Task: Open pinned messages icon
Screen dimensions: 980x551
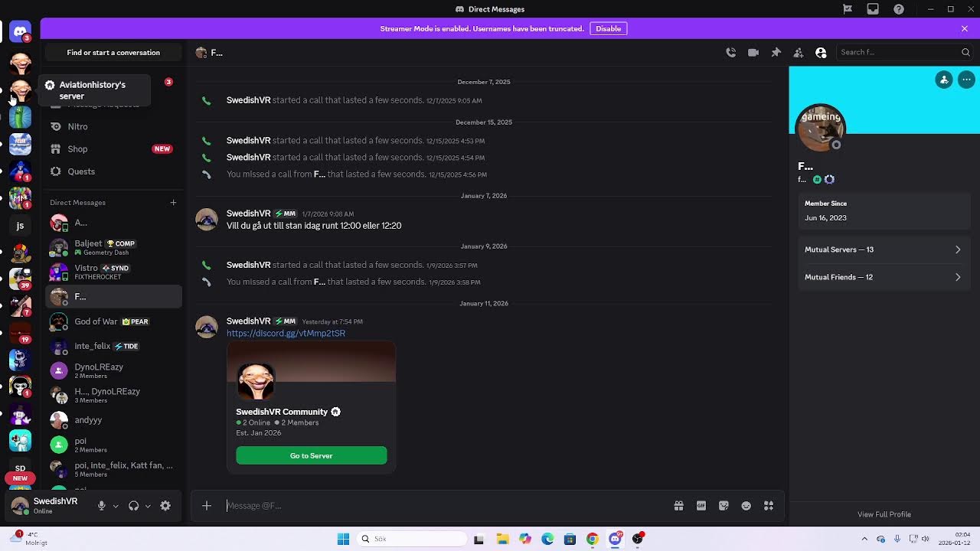Action: (776, 52)
